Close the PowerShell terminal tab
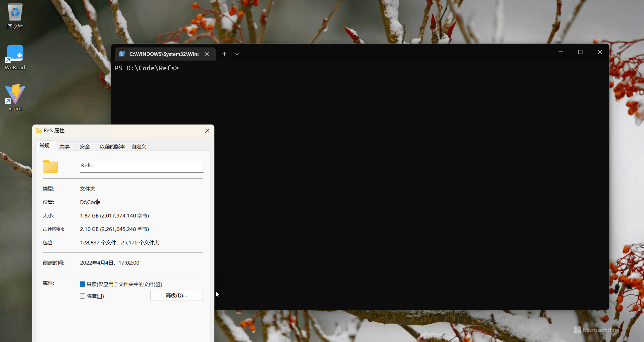This screenshot has width=644, height=342. (207, 54)
